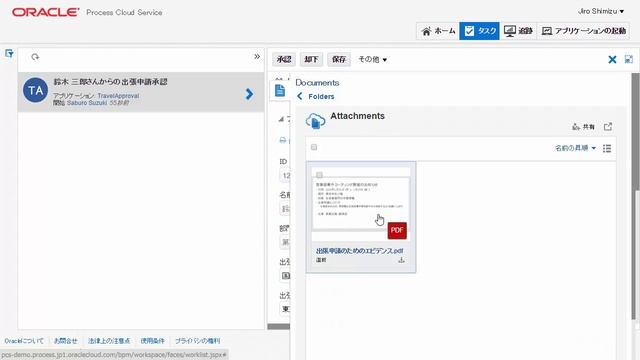Open the 名前の昇順 sort dropdown
Screen dimensions: 640x360
click(576, 148)
